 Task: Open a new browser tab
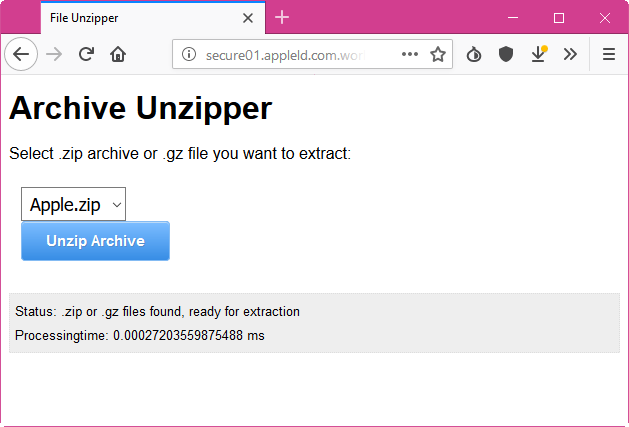pyautogui.click(x=282, y=17)
